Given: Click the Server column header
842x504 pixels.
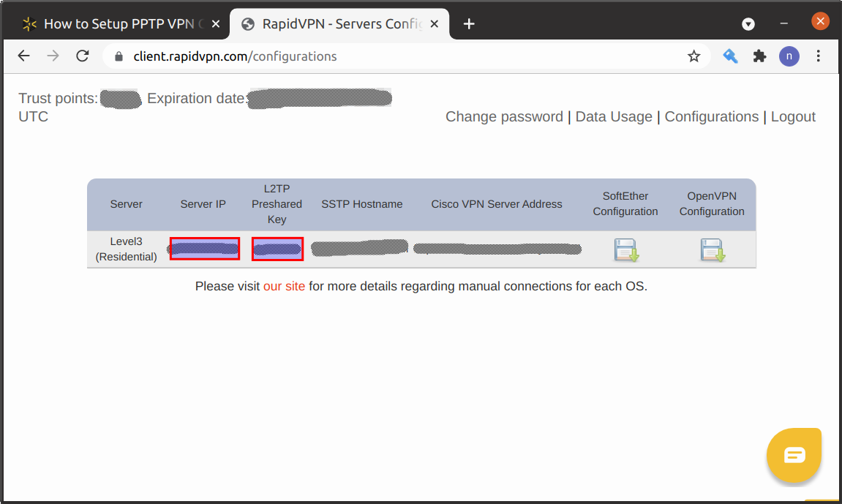Looking at the screenshot, I should [127, 204].
